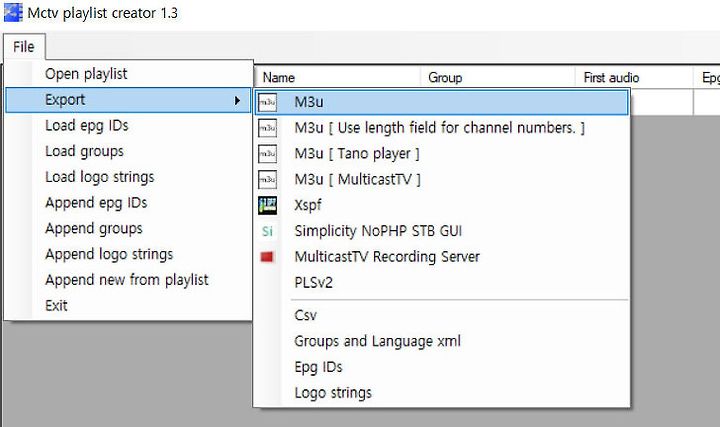720x427 pixels.
Task: Click the m3u icon beside the plain M3u export entry
Action: (267, 102)
